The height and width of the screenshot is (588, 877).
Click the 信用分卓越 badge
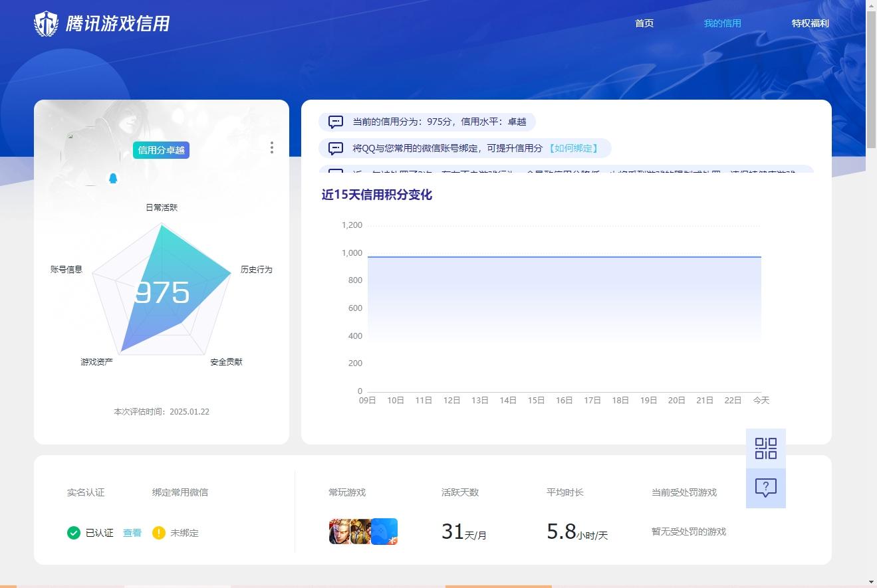(162, 150)
